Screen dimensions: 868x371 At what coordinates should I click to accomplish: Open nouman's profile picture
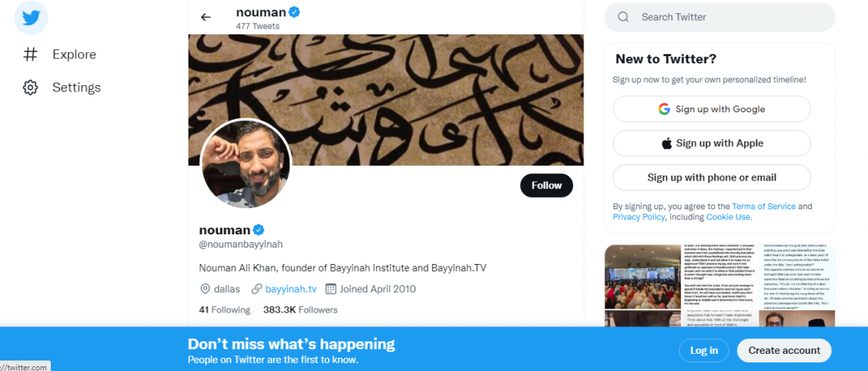click(x=246, y=164)
